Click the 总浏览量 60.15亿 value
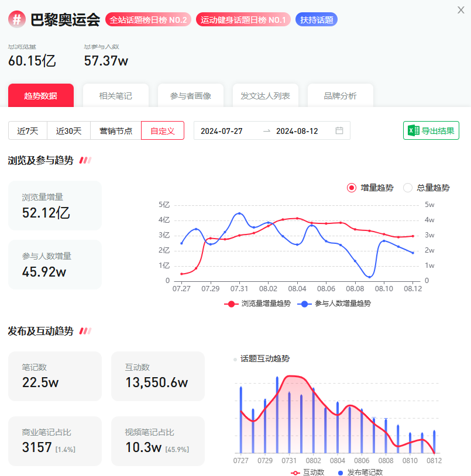Image resolution: width=471 pixels, height=476 pixels. 32,61
